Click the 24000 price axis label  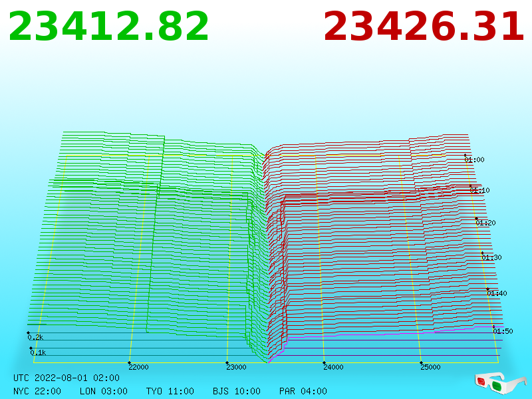click(333, 367)
